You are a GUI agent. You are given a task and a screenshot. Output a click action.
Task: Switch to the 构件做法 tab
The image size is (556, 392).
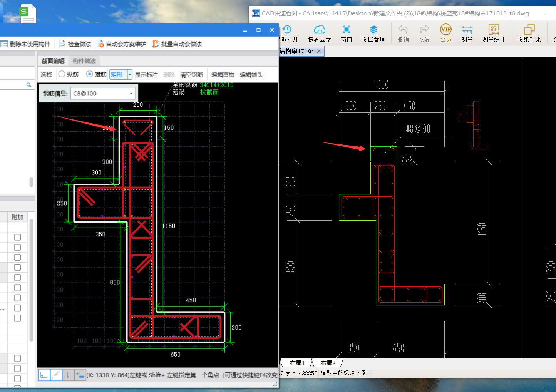point(84,61)
